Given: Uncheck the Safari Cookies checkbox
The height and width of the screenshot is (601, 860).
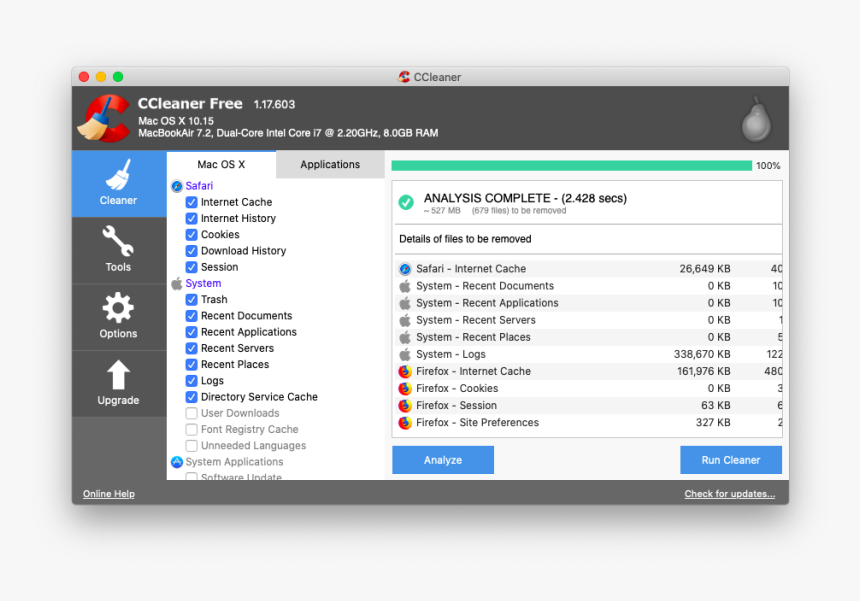Looking at the screenshot, I should point(191,235).
